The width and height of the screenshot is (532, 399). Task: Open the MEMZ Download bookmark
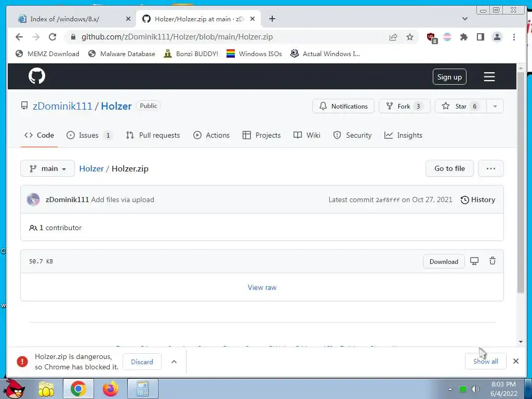pyautogui.click(x=47, y=54)
